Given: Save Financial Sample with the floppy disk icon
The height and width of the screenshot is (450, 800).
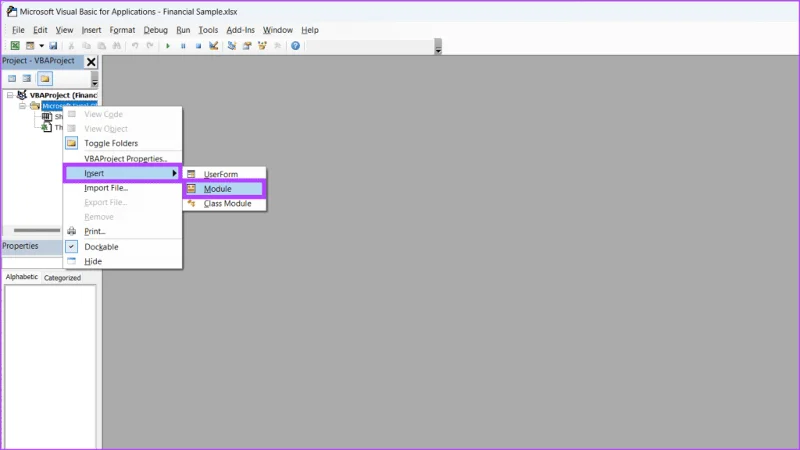Looking at the screenshot, I should click(53, 46).
